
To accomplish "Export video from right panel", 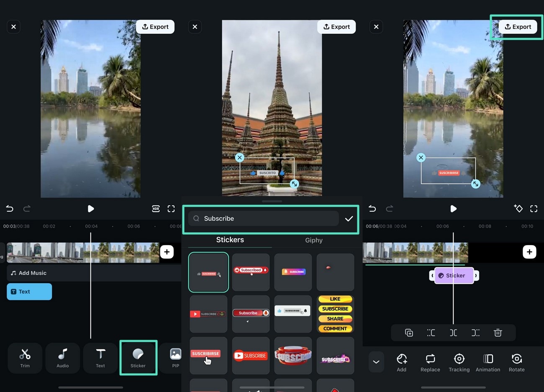I will pos(518,27).
